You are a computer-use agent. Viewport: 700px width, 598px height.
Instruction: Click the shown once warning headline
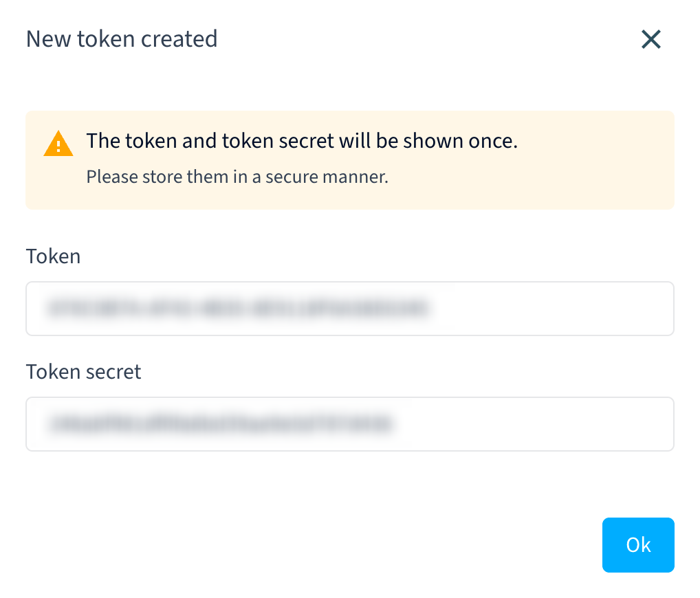302,141
